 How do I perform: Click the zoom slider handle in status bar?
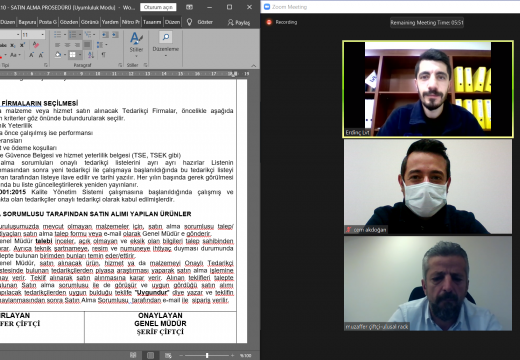coord(207,356)
